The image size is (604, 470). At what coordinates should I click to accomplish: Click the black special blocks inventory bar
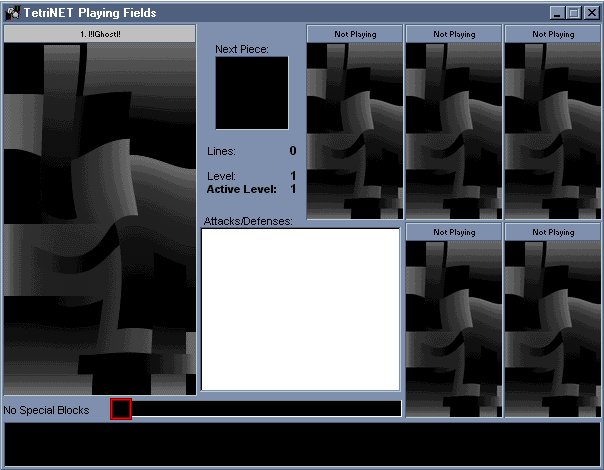tap(265, 409)
